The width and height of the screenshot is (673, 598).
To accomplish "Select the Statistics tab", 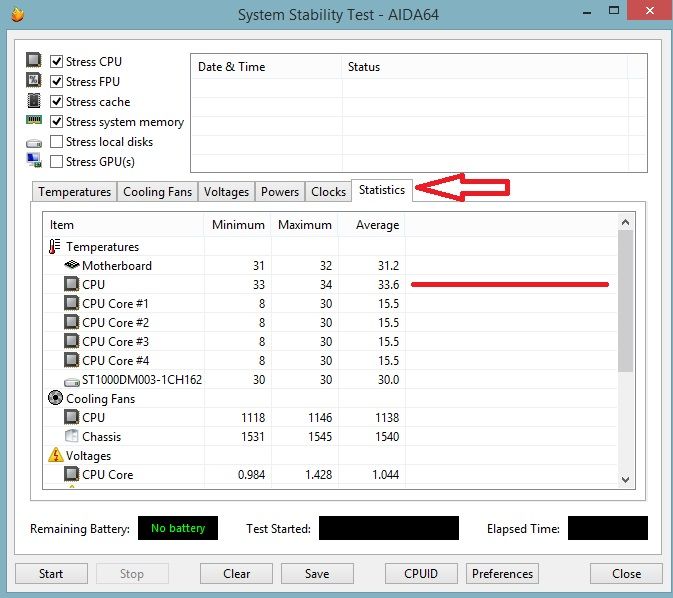I will point(382,190).
